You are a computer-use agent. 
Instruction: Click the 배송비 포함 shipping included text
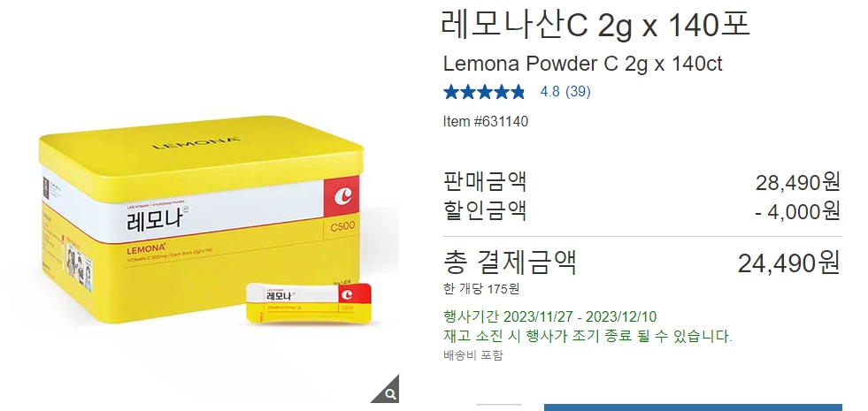(x=473, y=355)
